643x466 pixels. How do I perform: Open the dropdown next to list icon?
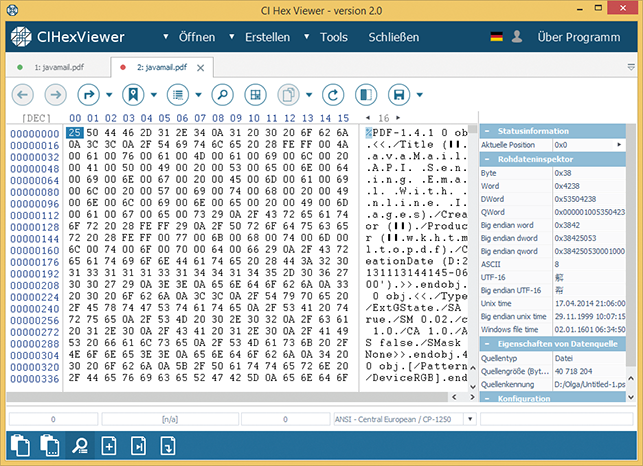tap(198, 95)
